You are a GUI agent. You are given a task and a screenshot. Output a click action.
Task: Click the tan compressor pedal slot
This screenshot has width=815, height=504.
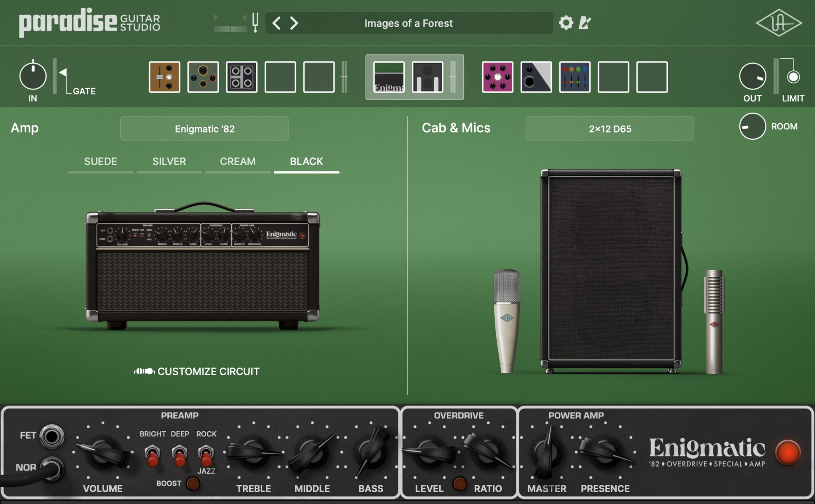164,77
